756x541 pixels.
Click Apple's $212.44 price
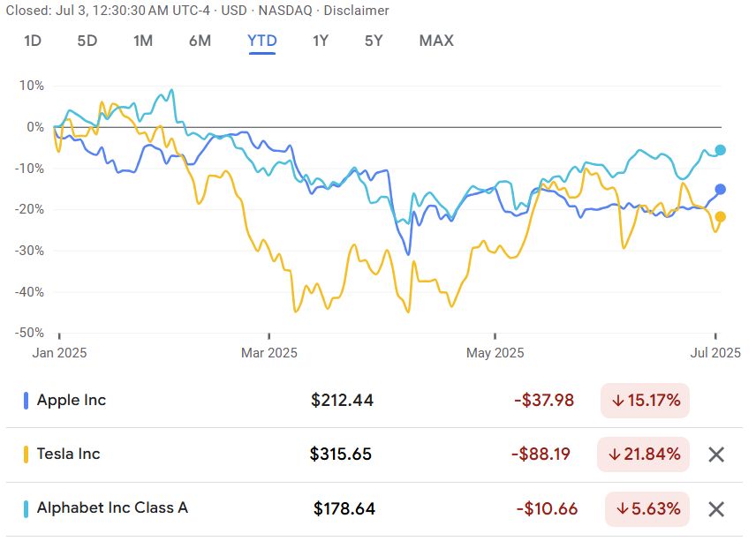342,401
